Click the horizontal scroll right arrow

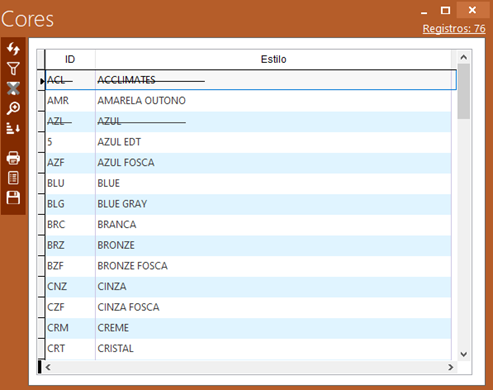451,367
